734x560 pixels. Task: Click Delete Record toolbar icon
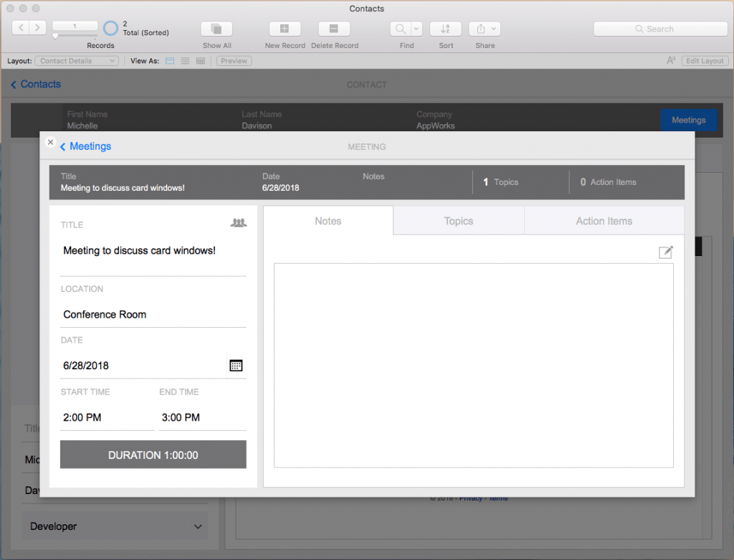(334, 29)
